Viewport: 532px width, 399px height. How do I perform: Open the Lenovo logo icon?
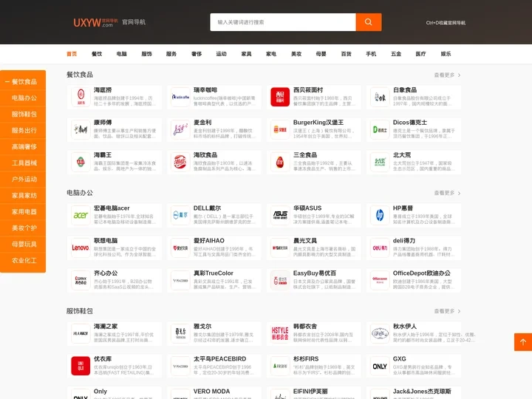coord(81,248)
